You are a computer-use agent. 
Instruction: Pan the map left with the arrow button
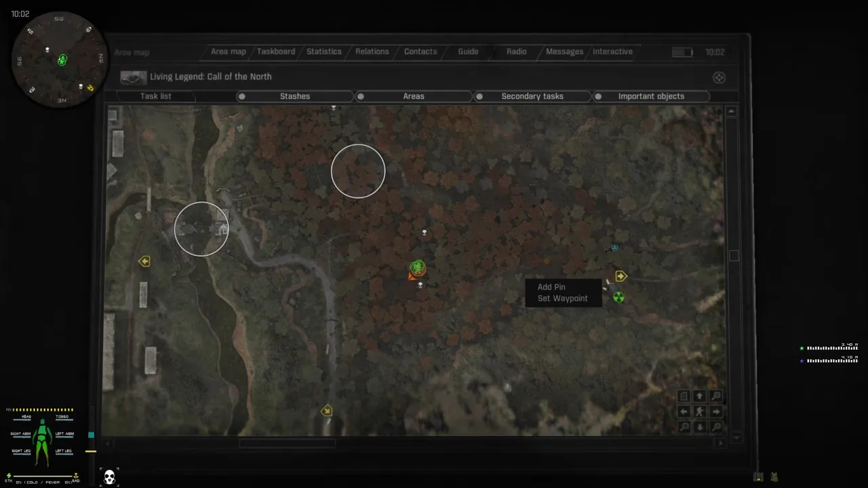684,411
